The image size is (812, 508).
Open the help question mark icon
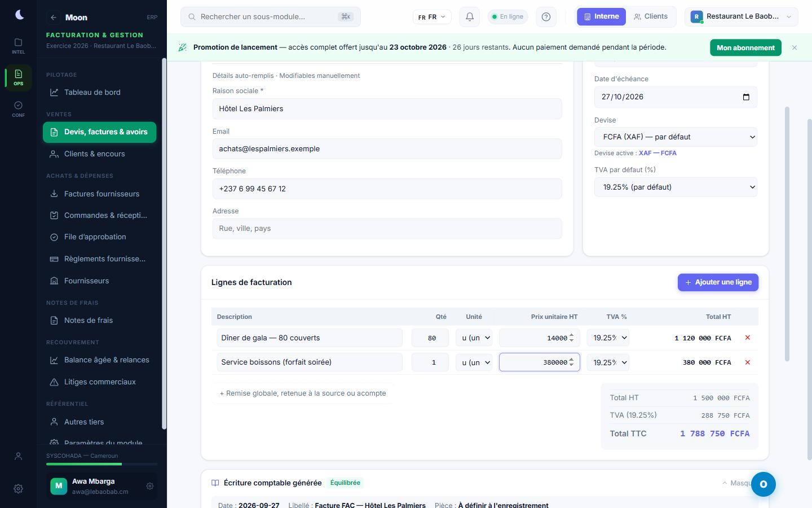(546, 17)
